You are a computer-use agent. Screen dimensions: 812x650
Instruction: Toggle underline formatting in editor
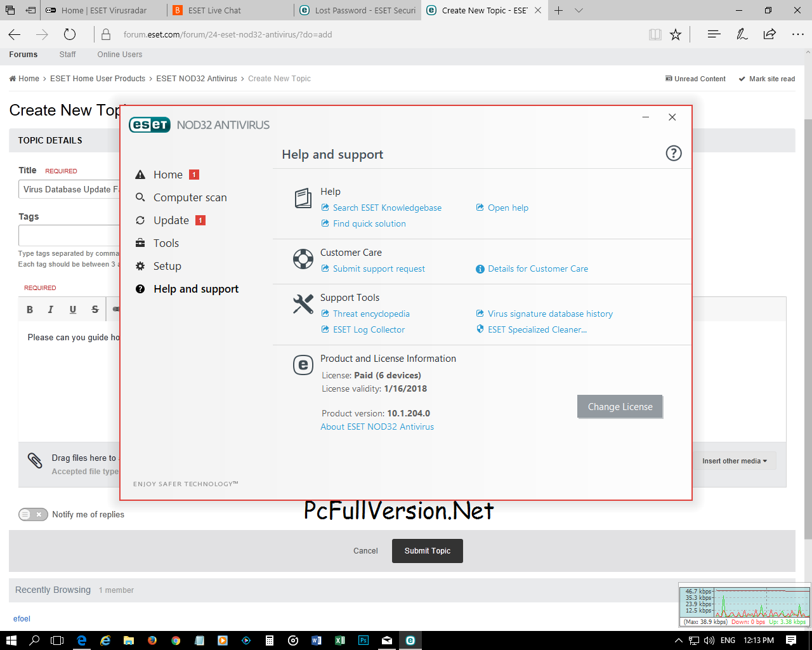click(x=73, y=310)
